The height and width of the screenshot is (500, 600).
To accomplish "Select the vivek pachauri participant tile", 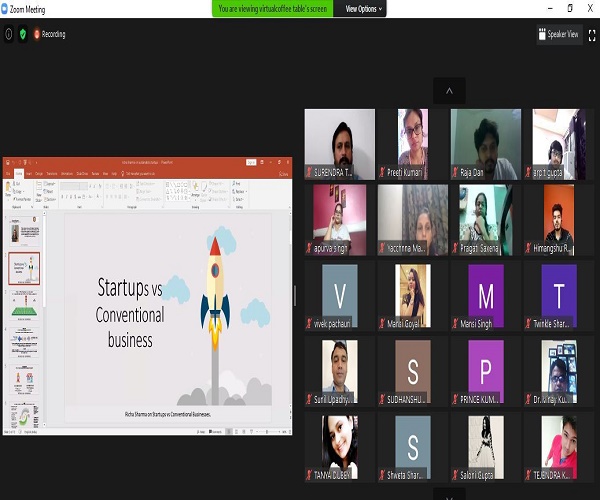I will pos(339,296).
